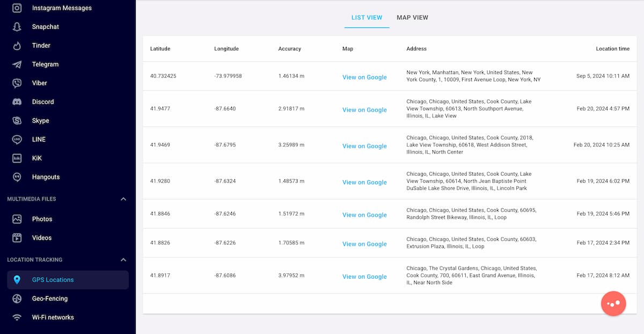Select the List View tab
The height and width of the screenshot is (334, 644).
(x=367, y=18)
